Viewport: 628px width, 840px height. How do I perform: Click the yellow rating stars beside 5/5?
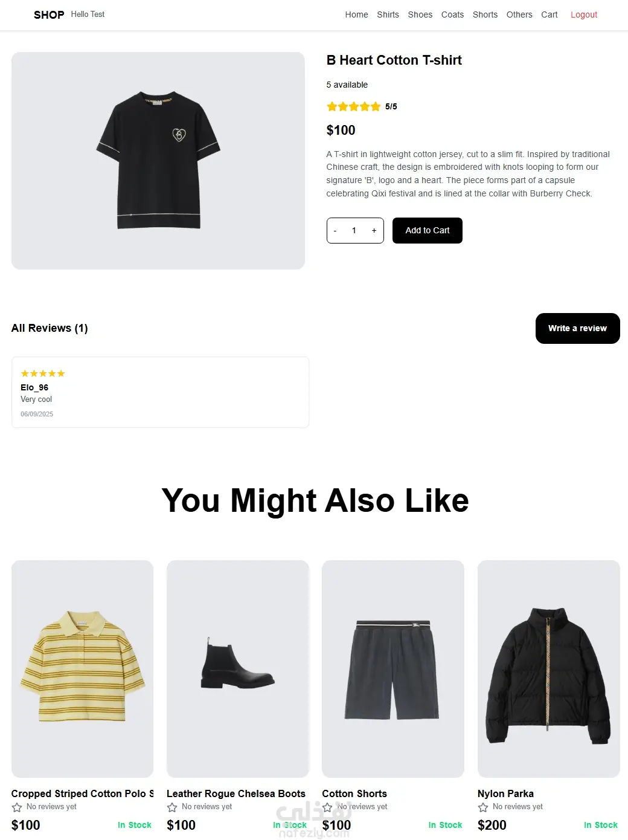pos(353,107)
